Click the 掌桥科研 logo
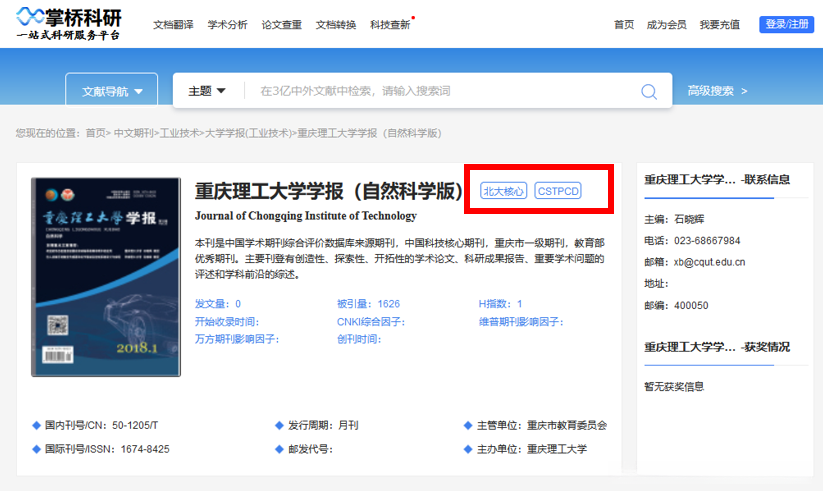This screenshot has width=823, height=491. coord(69,24)
